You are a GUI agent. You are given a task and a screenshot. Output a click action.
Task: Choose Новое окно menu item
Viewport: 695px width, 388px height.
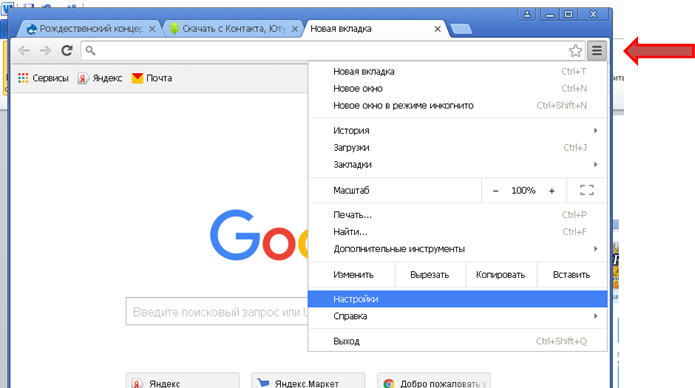pos(457,89)
